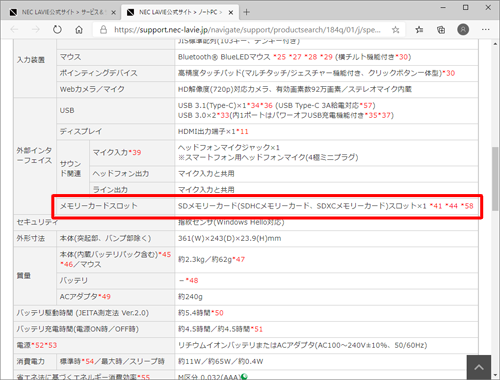Jump back to top of page button
500x380 pixels.
coord(479,367)
